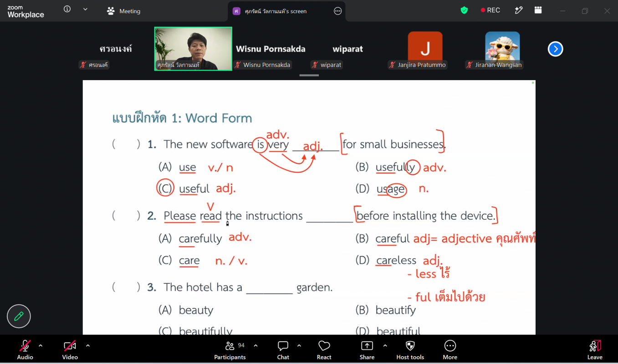Open shared screen options ellipsis
The height and width of the screenshot is (364, 618).
338,11
